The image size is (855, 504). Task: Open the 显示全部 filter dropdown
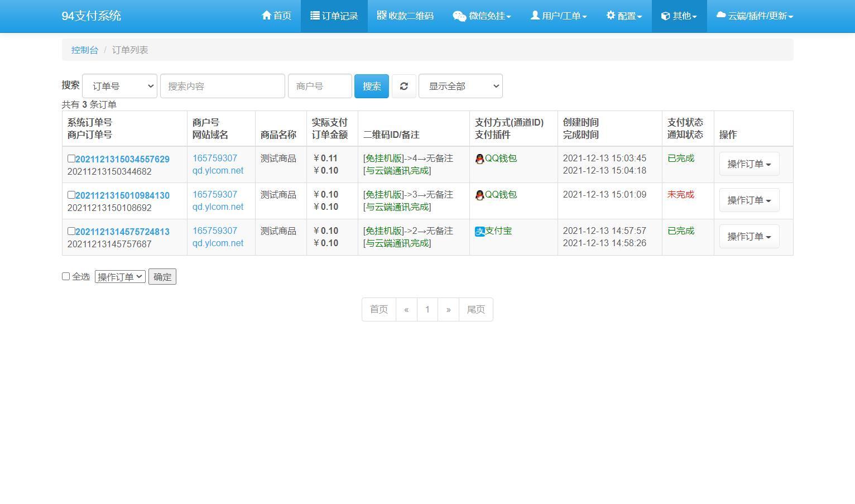pos(460,86)
